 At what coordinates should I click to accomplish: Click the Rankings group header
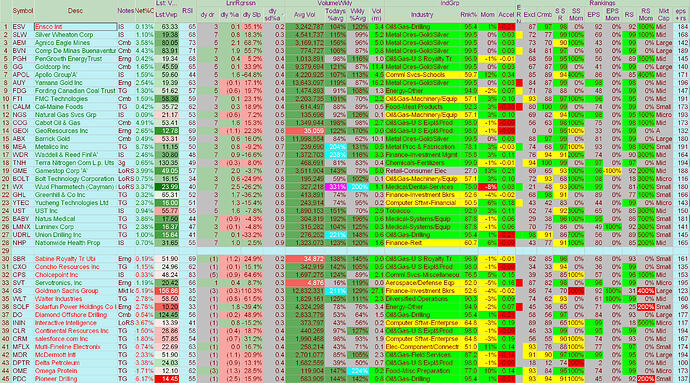pyautogui.click(x=602, y=3)
